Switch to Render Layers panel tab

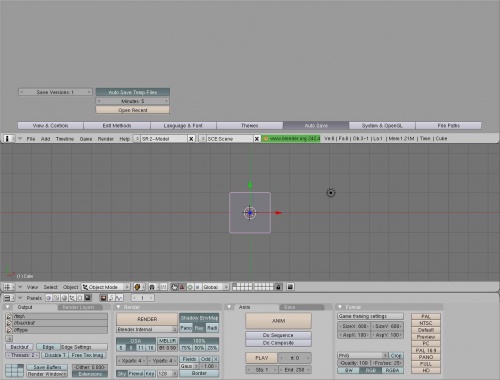coord(79,307)
